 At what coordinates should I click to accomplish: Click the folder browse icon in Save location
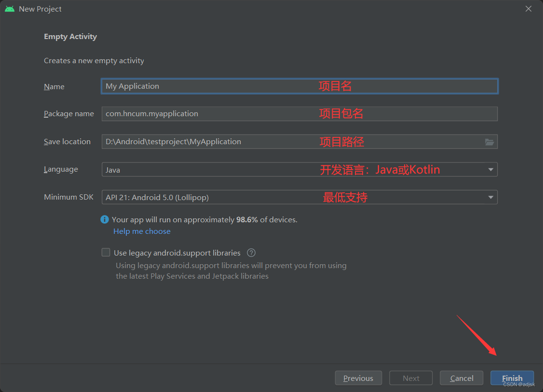pos(489,142)
